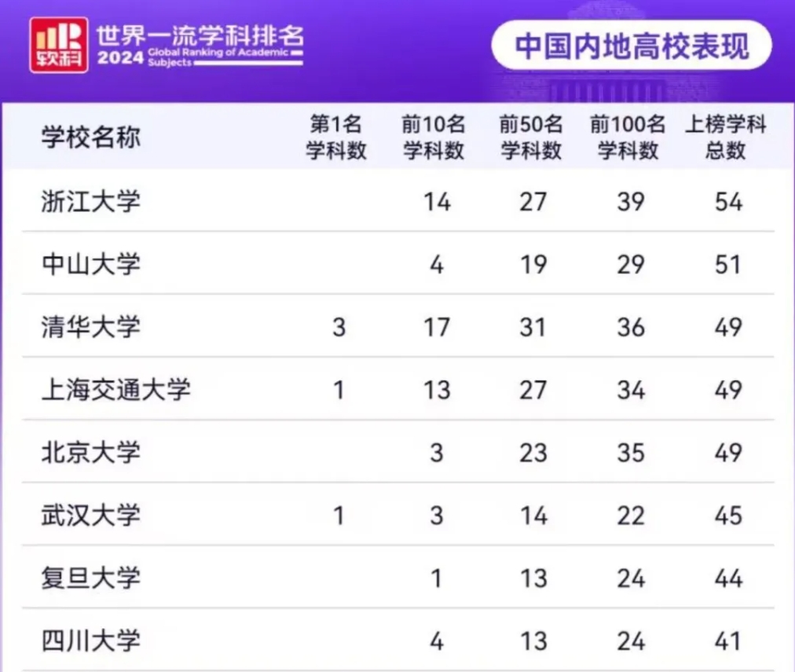Click 清华大学's first-place count 3

(339, 327)
